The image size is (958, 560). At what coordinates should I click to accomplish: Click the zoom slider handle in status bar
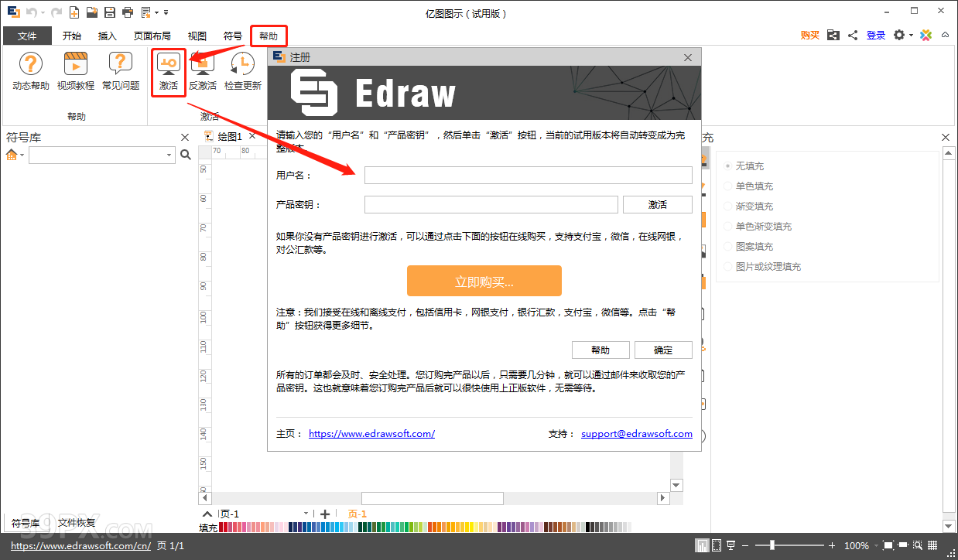click(x=772, y=546)
